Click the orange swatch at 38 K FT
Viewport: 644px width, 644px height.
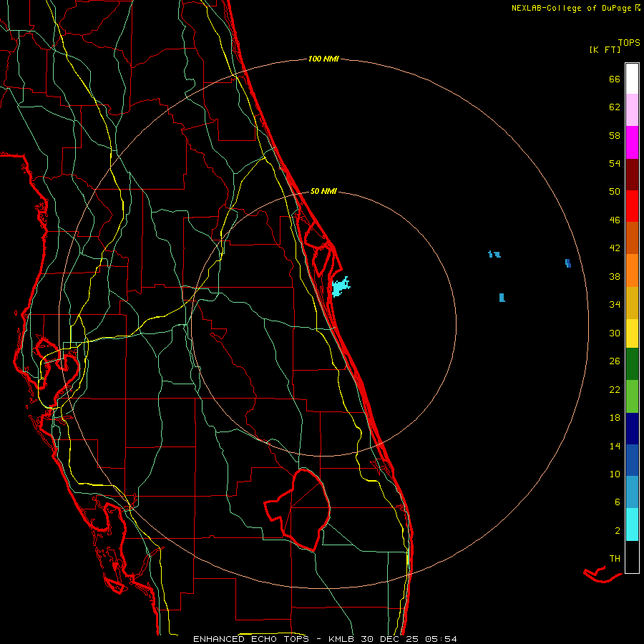click(632, 270)
